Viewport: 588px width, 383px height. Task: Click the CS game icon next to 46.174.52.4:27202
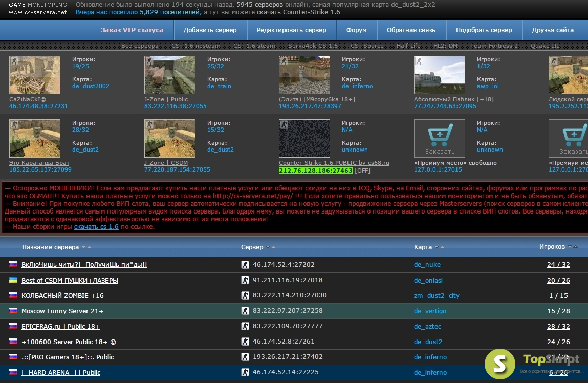pyautogui.click(x=245, y=264)
